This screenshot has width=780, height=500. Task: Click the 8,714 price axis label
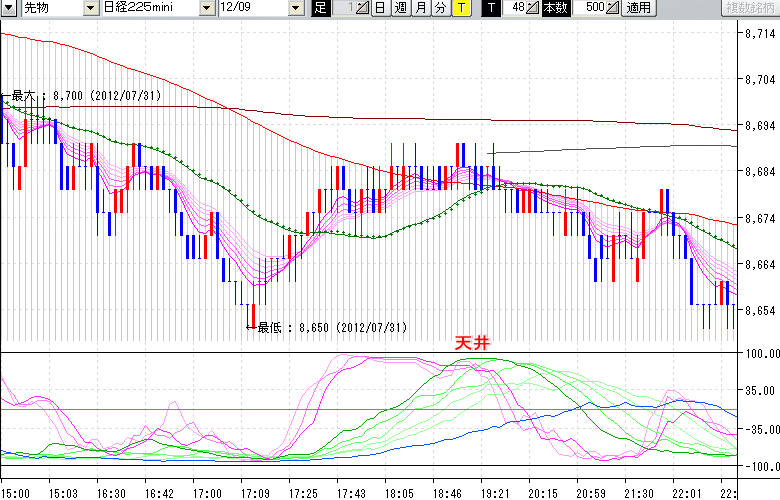pyautogui.click(x=761, y=34)
